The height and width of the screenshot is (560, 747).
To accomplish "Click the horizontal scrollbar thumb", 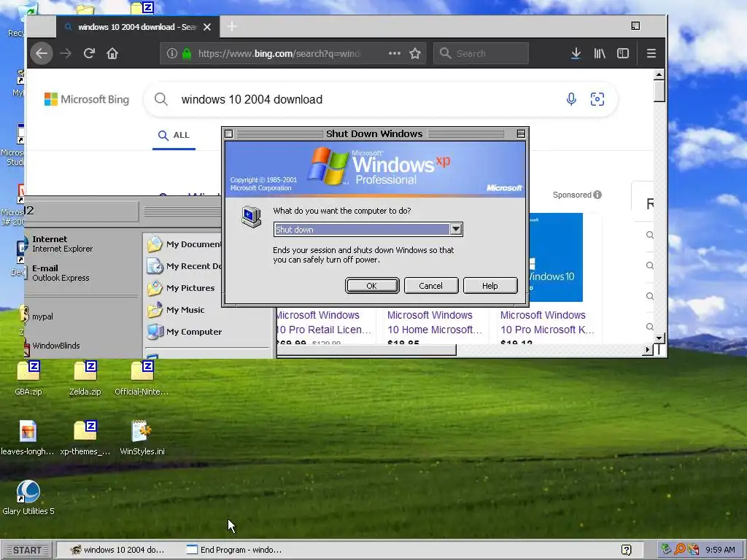I will click(366, 350).
